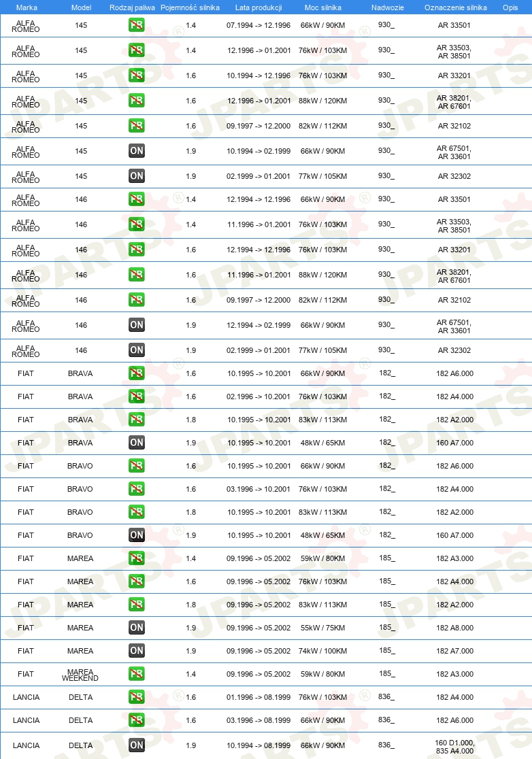
Task: Click the Marka column header
Action: (27, 7)
